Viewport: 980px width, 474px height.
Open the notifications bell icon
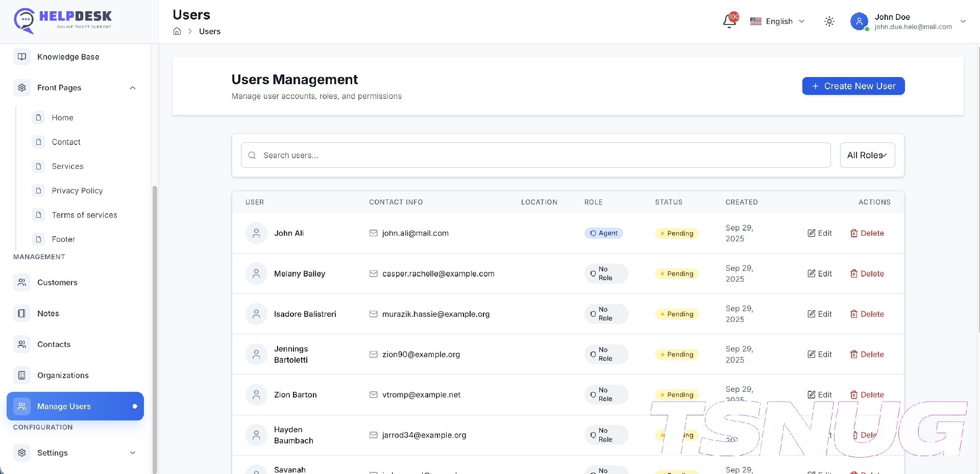[x=729, y=21]
